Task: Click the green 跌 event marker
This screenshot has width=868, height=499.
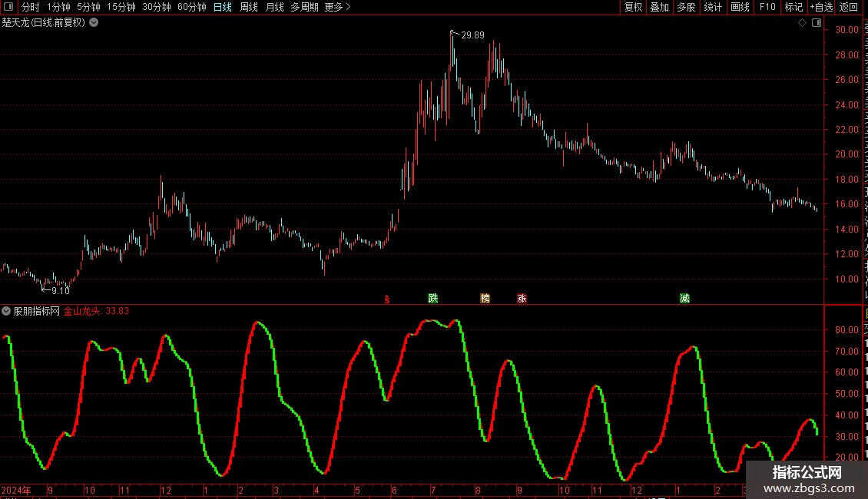Action: pos(433,298)
